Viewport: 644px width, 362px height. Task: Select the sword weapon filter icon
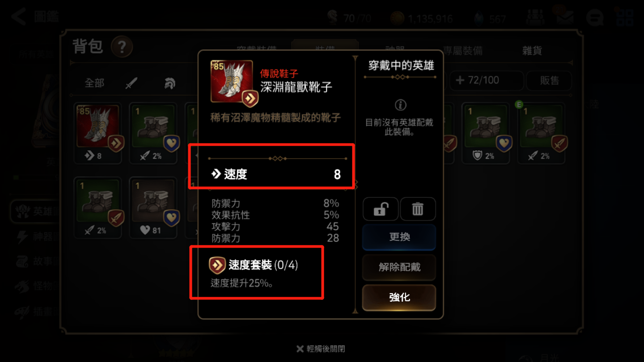131,83
